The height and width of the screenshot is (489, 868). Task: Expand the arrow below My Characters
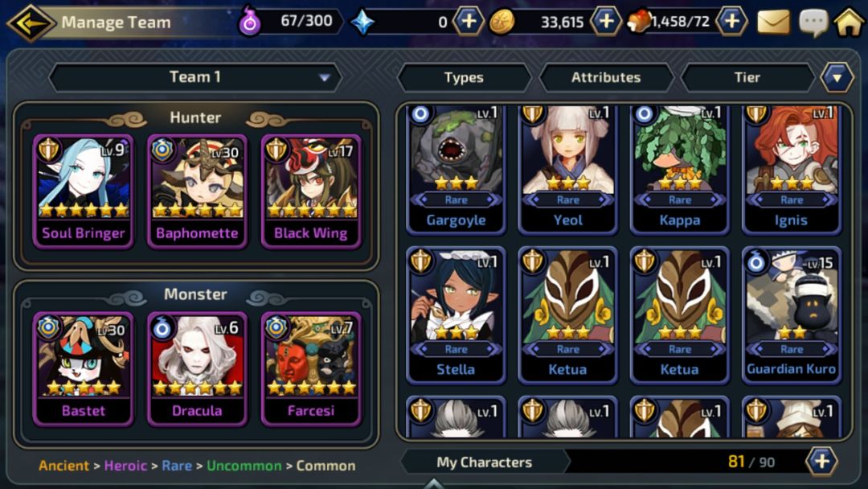(433, 484)
